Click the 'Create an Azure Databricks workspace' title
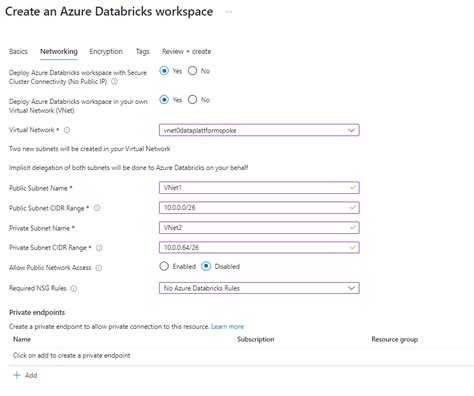Viewport: 474px width, 396px height. [x=109, y=12]
